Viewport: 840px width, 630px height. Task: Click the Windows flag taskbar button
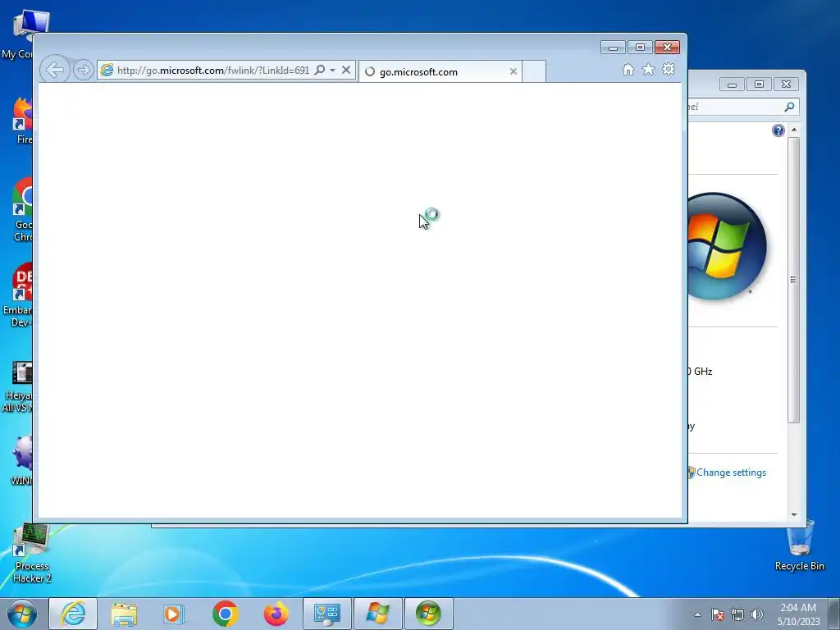coord(377,614)
